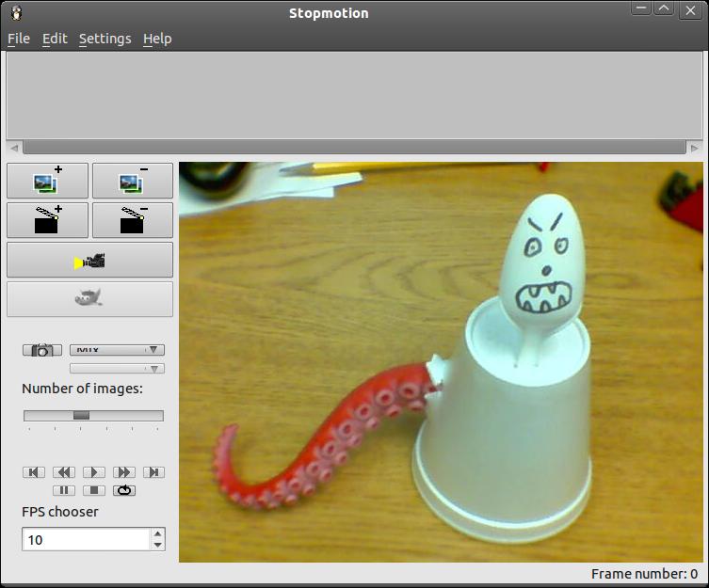The height and width of the screenshot is (588, 709).
Task: Play the animation
Action: pyautogui.click(x=94, y=472)
